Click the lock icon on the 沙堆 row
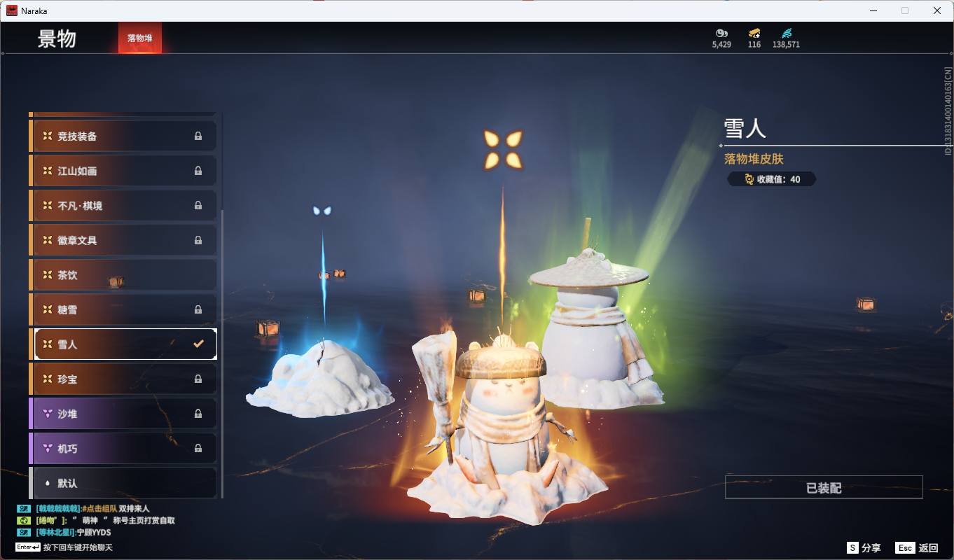This screenshot has height=560, width=954. tap(198, 414)
